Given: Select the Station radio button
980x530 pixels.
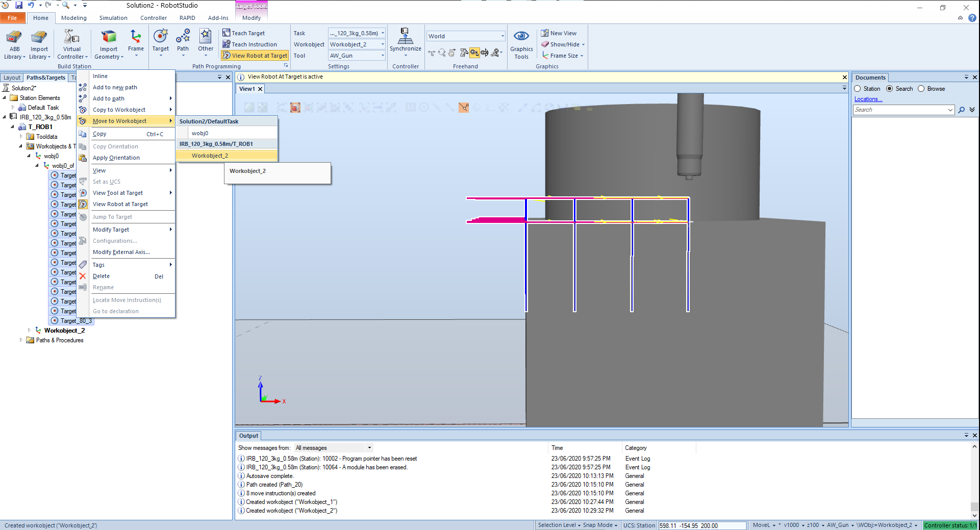Looking at the screenshot, I should pyautogui.click(x=858, y=89).
